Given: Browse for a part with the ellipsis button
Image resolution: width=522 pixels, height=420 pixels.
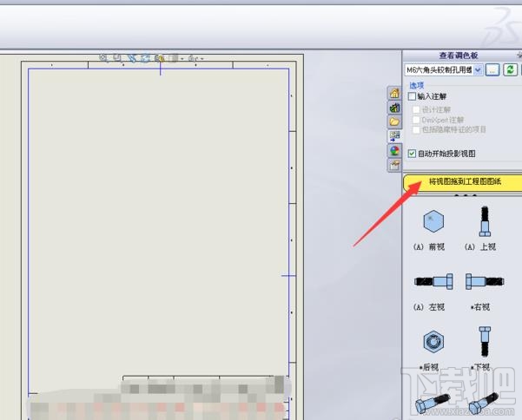Looking at the screenshot, I should 492,69.
